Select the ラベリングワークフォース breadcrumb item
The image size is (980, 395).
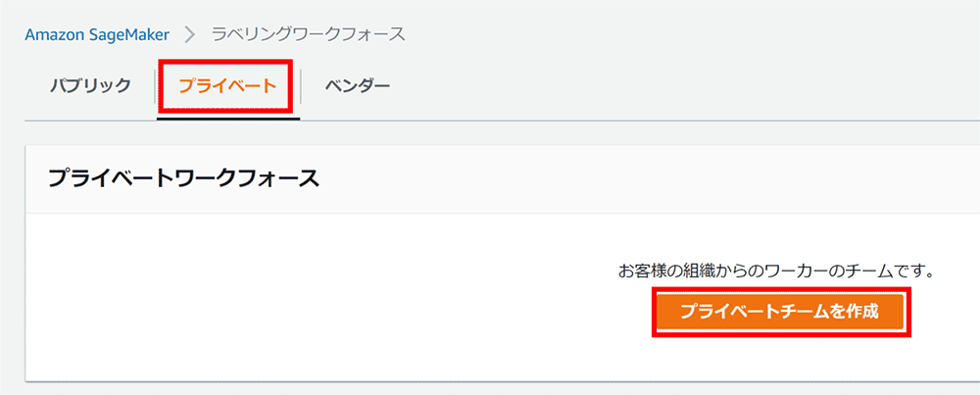pyautogui.click(x=308, y=34)
